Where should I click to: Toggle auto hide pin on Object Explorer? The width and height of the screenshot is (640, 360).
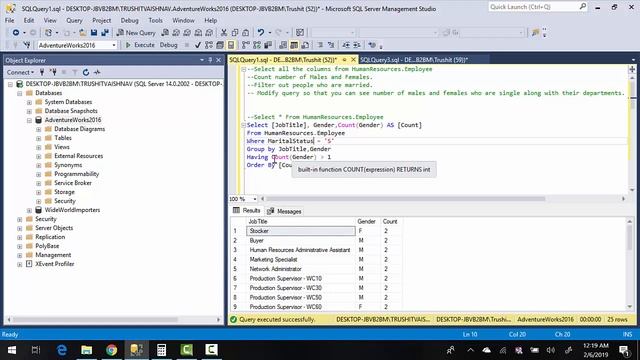click(x=210, y=60)
